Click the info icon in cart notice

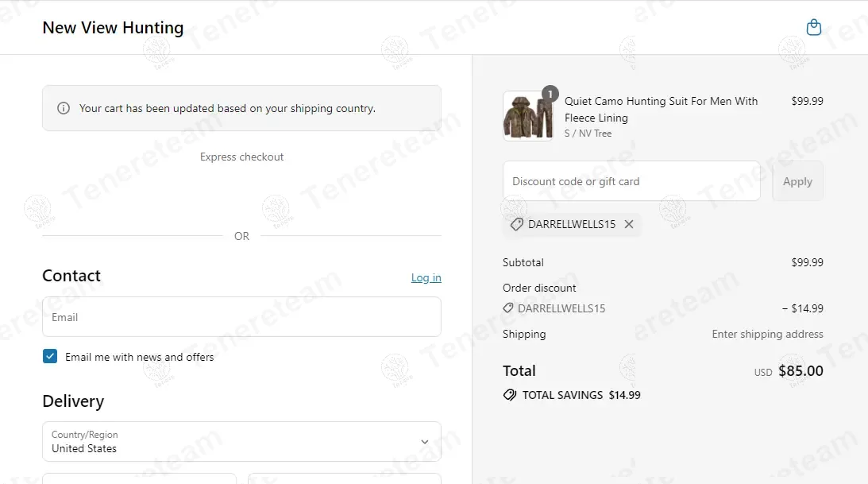pyautogui.click(x=64, y=109)
